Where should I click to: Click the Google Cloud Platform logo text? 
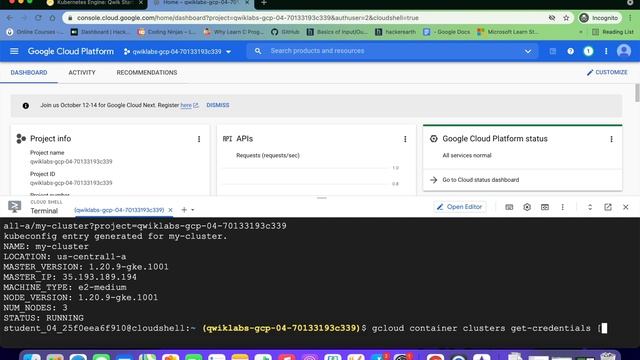coord(71,51)
